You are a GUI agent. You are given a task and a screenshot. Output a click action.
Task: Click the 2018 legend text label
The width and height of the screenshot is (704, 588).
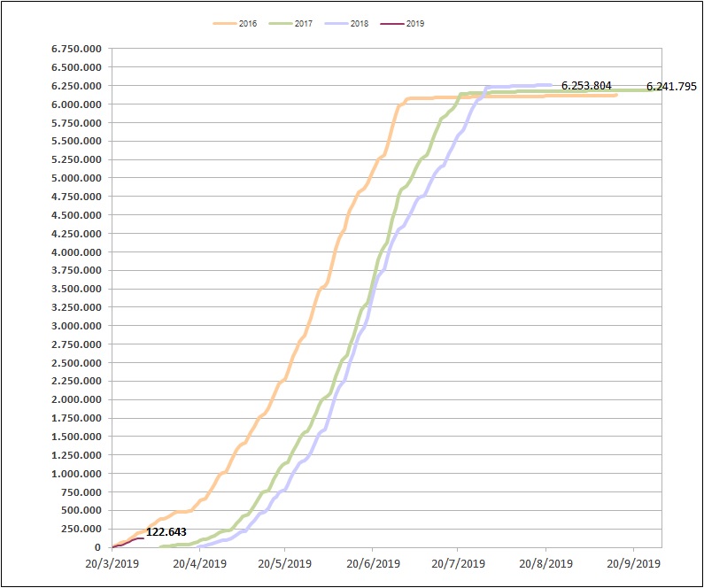pyautogui.click(x=360, y=24)
